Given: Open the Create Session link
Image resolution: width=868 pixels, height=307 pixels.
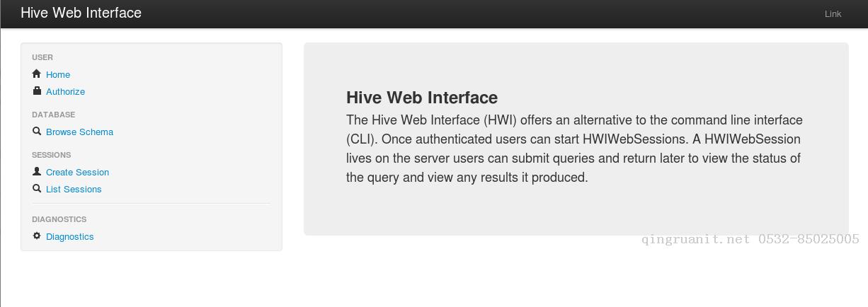Looking at the screenshot, I should coord(77,172).
